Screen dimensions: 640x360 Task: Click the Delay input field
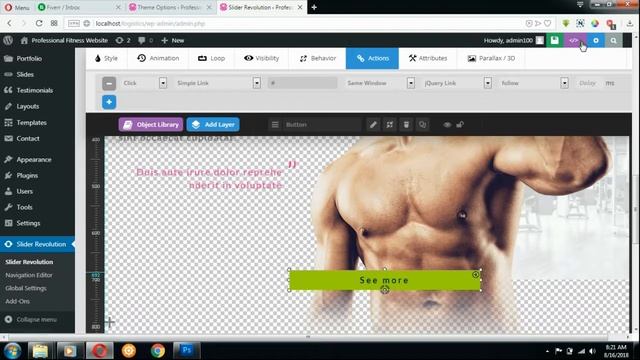tap(588, 83)
